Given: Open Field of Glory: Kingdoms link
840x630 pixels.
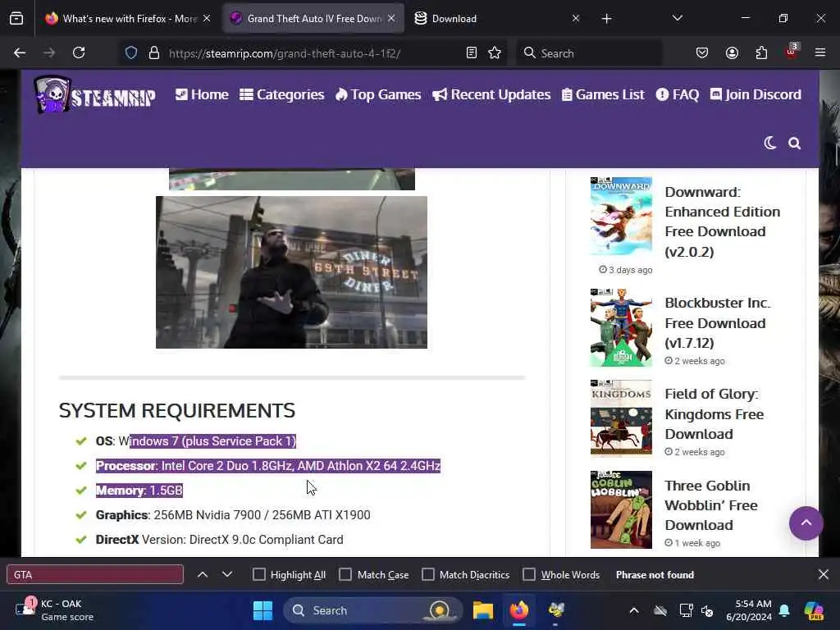Looking at the screenshot, I should coord(714,413).
